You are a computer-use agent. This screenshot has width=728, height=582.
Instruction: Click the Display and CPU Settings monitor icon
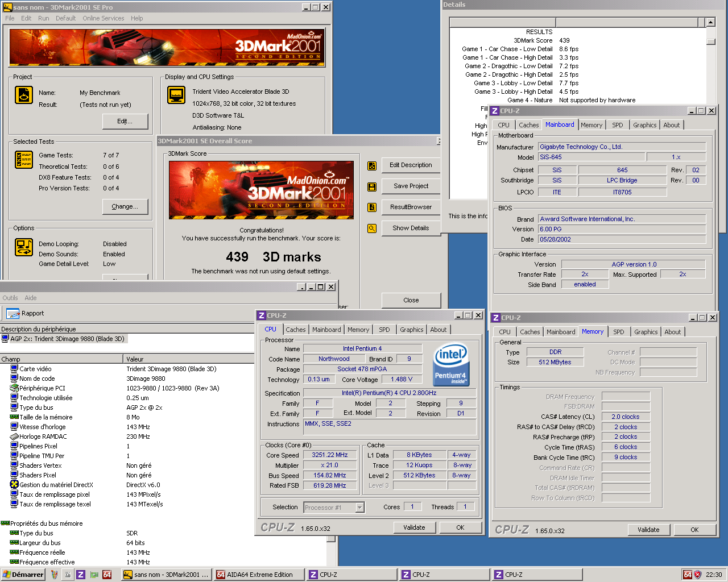176,95
